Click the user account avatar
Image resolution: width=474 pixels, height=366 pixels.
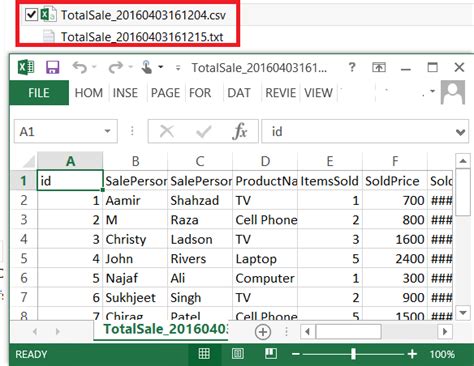pyautogui.click(x=453, y=92)
